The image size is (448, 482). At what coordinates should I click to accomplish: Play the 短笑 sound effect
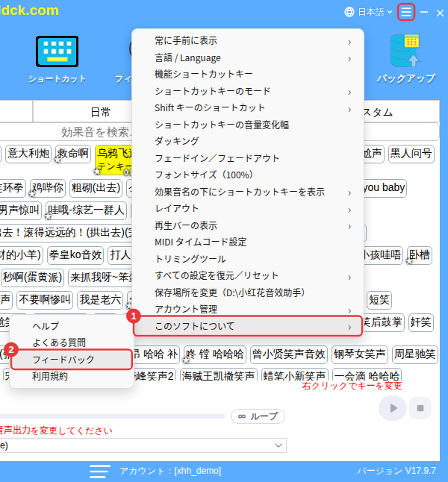(379, 300)
